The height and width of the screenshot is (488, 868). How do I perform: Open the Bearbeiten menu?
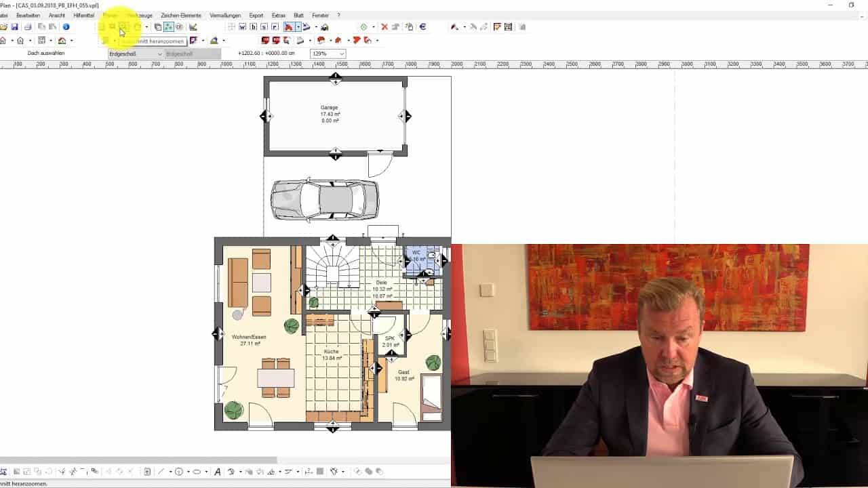[x=28, y=15]
